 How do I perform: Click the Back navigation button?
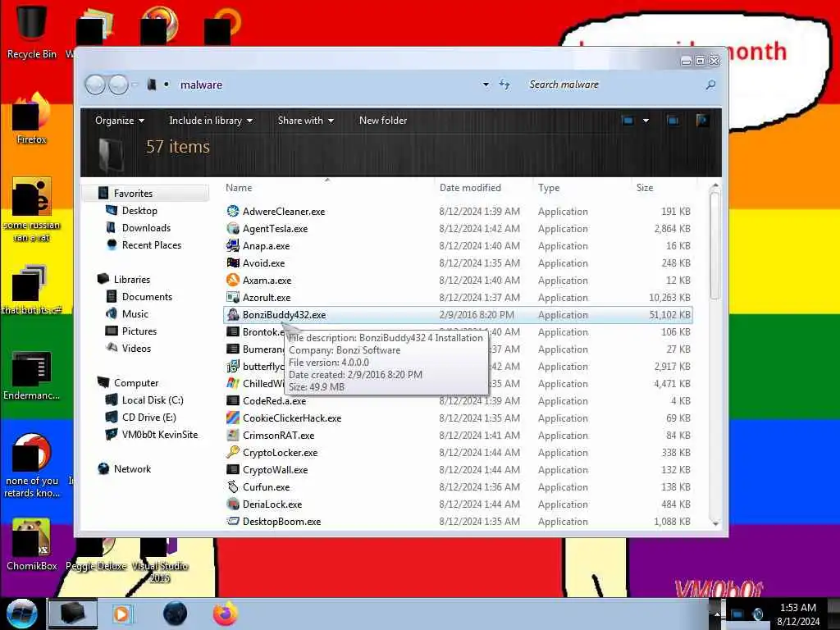click(95, 84)
